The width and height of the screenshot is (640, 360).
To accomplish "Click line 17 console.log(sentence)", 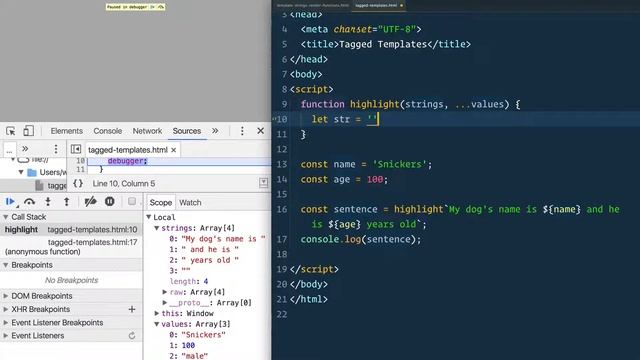I will tap(360, 239).
